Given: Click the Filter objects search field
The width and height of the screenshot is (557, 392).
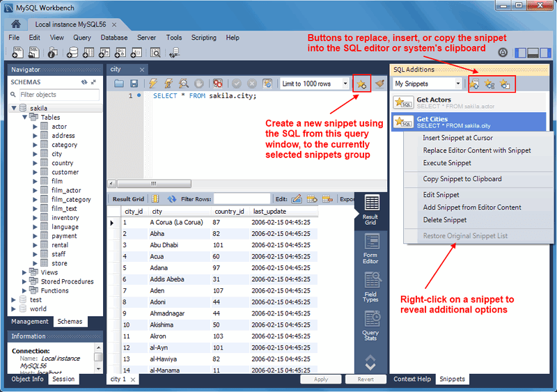Looking at the screenshot, I should click(59, 95).
